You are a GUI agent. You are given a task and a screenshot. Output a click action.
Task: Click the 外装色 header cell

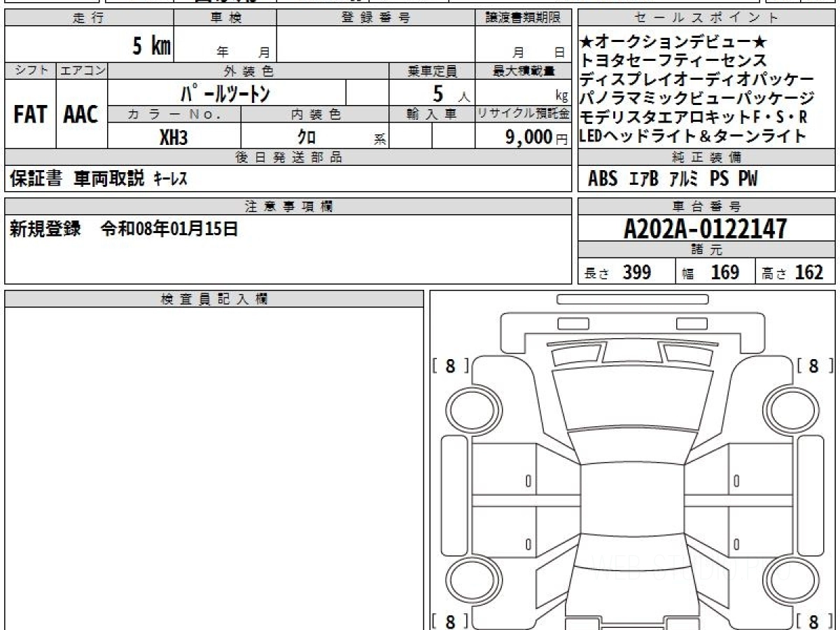248,71
